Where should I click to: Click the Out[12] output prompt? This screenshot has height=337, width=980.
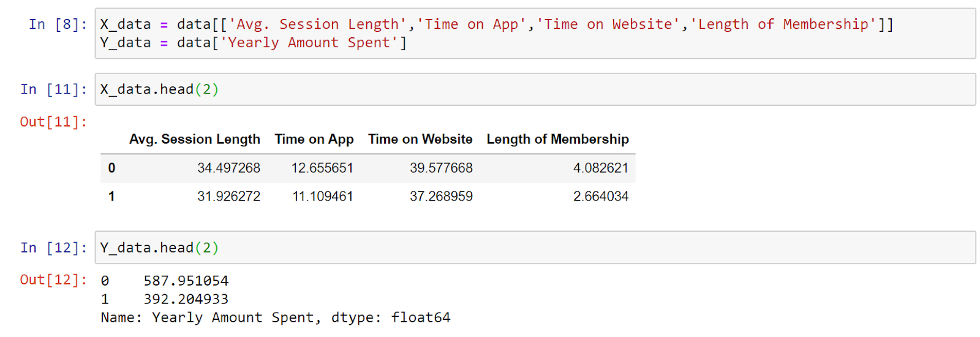pyautogui.click(x=54, y=280)
